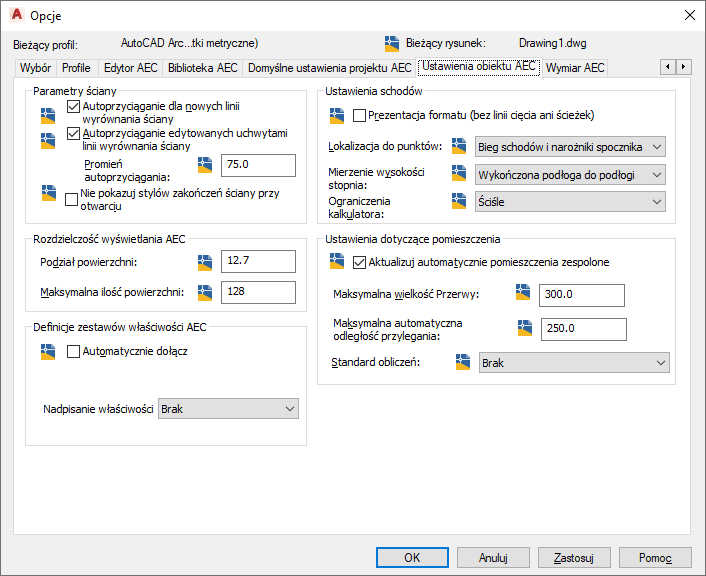Click the drawing icon beside Maksymalna ilość powierzchni
The height and width of the screenshot is (576, 706).
[x=205, y=292]
